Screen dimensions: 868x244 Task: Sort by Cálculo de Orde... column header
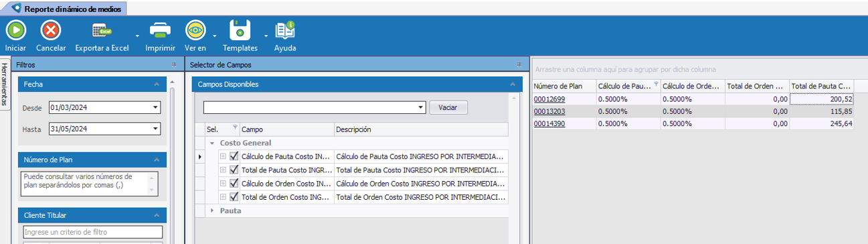(693, 86)
